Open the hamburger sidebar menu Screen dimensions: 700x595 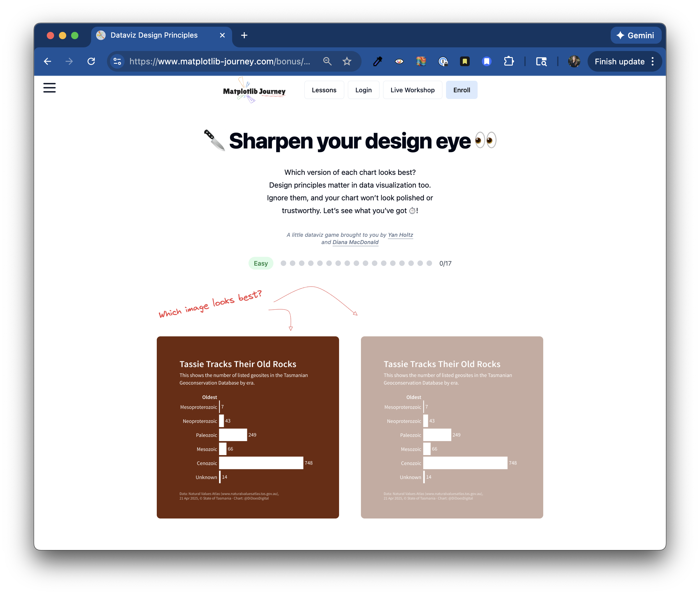pyautogui.click(x=49, y=88)
